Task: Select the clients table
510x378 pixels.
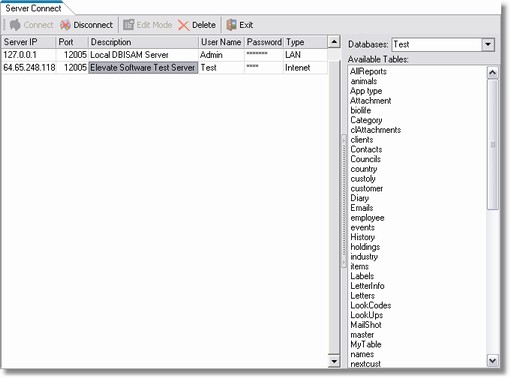Action: coord(362,140)
